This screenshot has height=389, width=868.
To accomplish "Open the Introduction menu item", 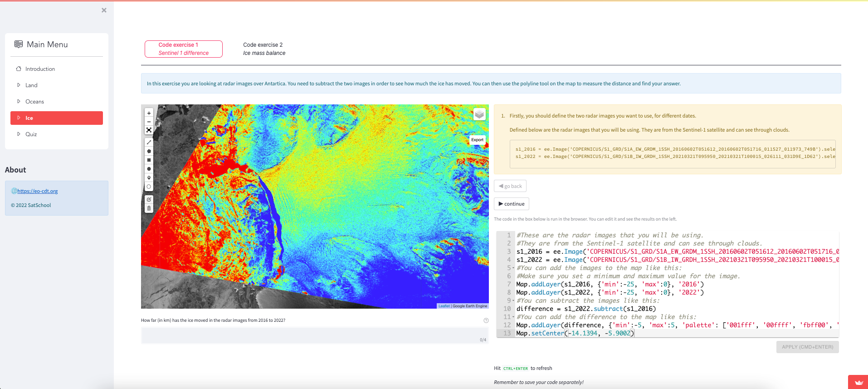I will pyautogui.click(x=40, y=69).
